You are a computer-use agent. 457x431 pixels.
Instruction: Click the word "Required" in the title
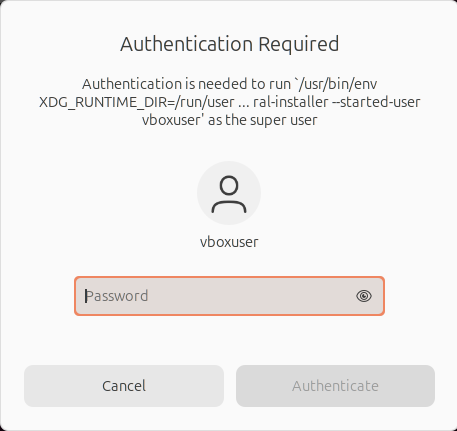pyautogui.click(x=299, y=45)
